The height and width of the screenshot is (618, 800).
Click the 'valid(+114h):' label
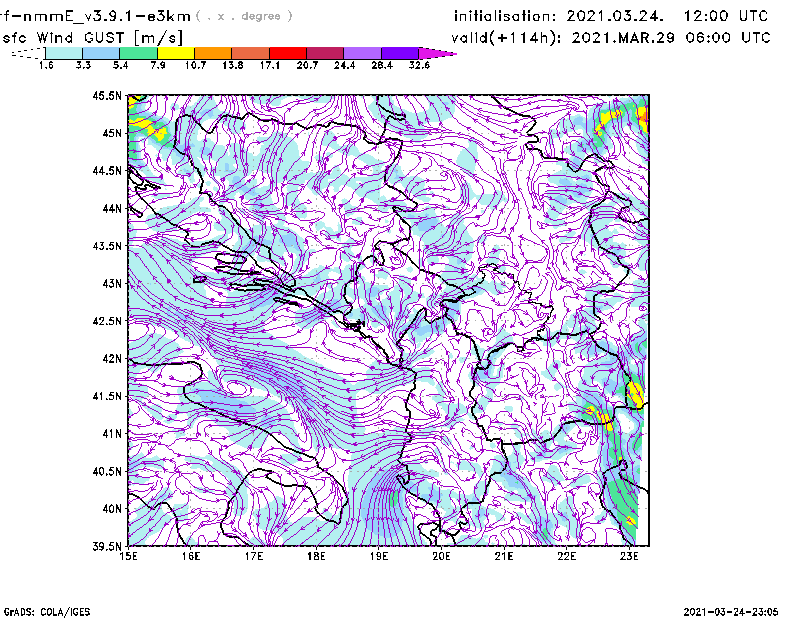pos(507,38)
